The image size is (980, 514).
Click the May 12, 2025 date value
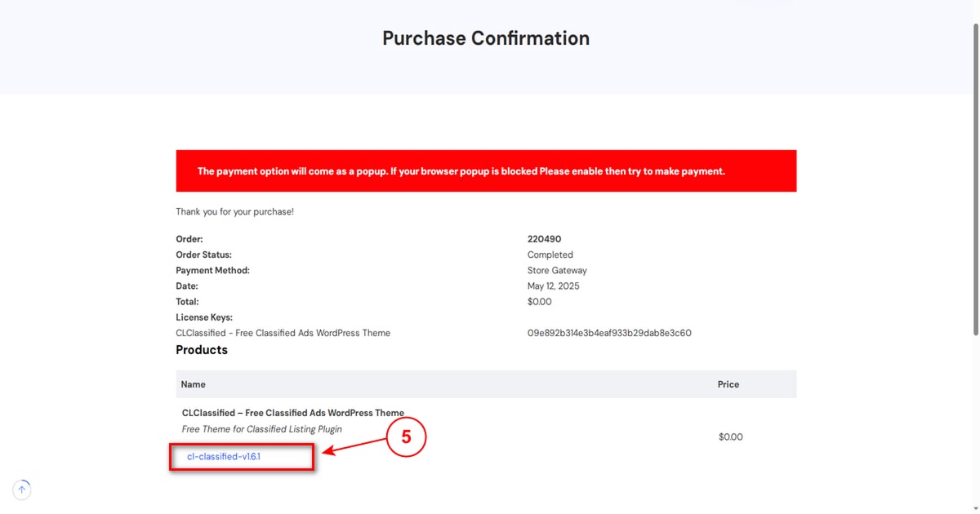click(x=554, y=286)
